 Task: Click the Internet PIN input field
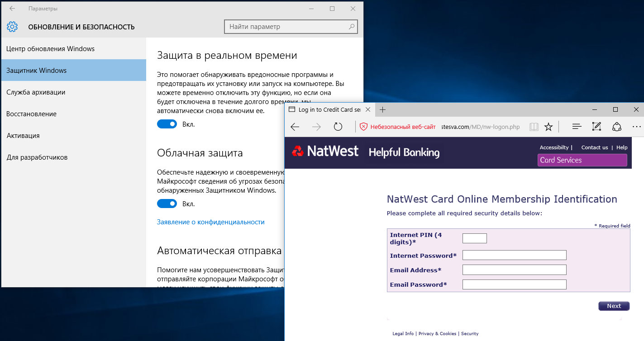pyautogui.click(x=475, y=238)
